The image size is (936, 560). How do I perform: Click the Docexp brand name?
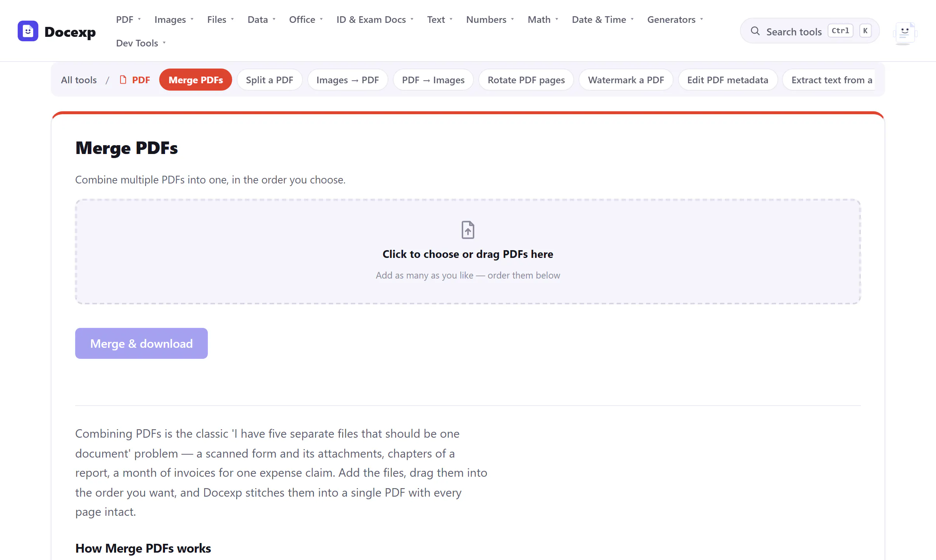point(70,32)
